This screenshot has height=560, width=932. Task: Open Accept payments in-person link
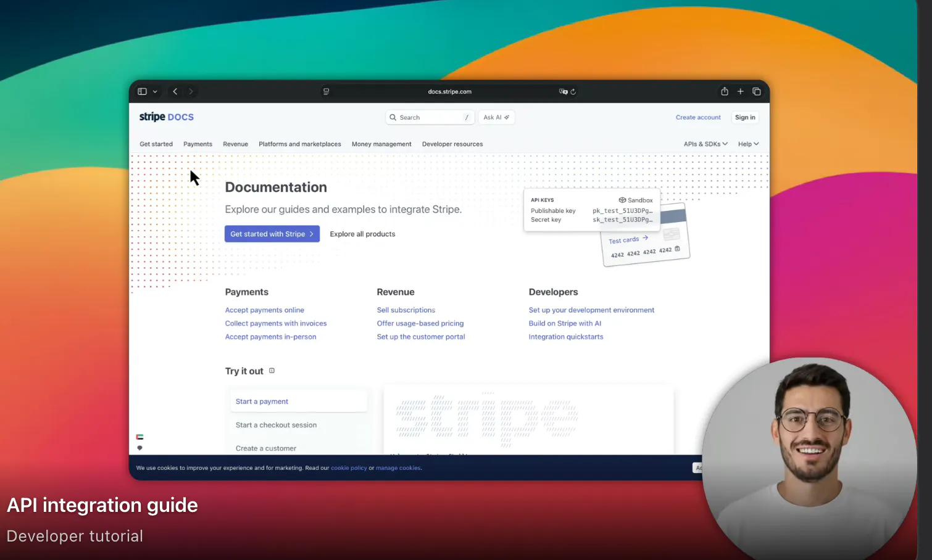(270, 337)
